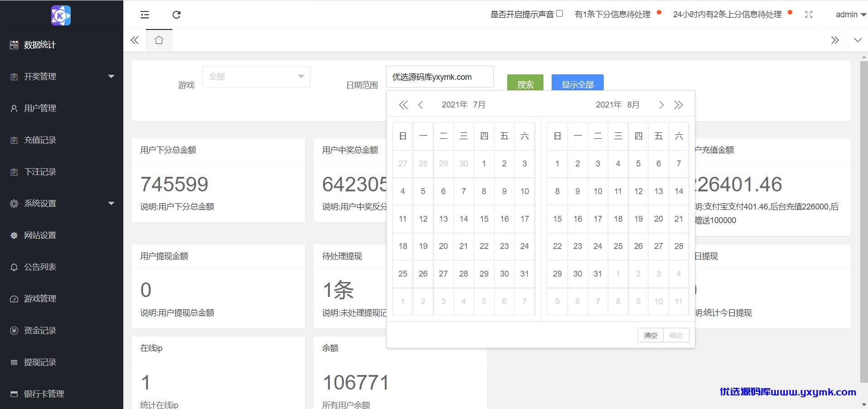
Task: Go to previous year in the date picker
Action: click(x=403, y=105)
